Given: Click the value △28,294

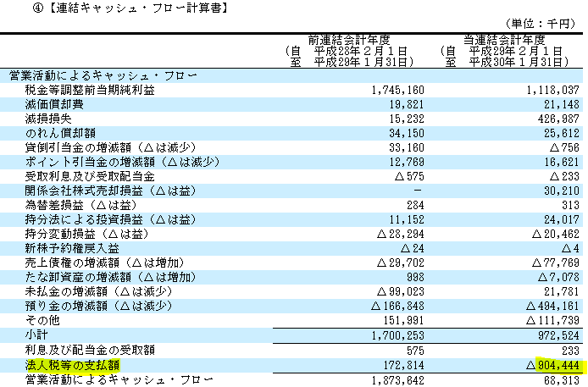Looking at the screenshot, I should (401, 235).
